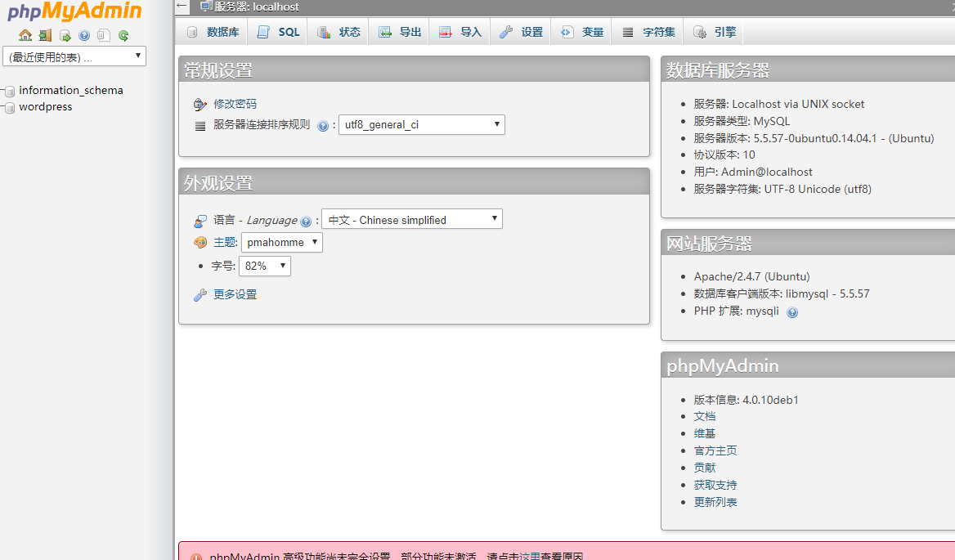The image size is (955, 560).
Task: Click the 协议版本: 10 text
Action: coord(724,155)
